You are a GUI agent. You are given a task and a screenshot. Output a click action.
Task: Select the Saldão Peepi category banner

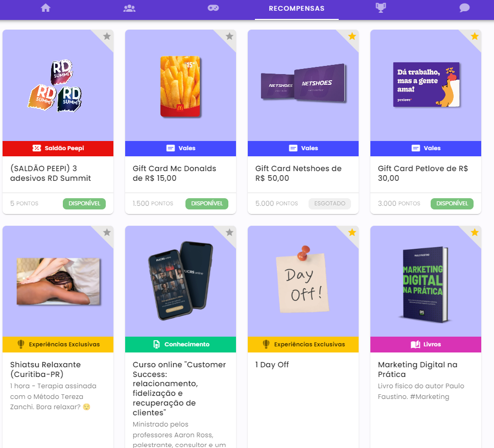[x=58, y=148]
